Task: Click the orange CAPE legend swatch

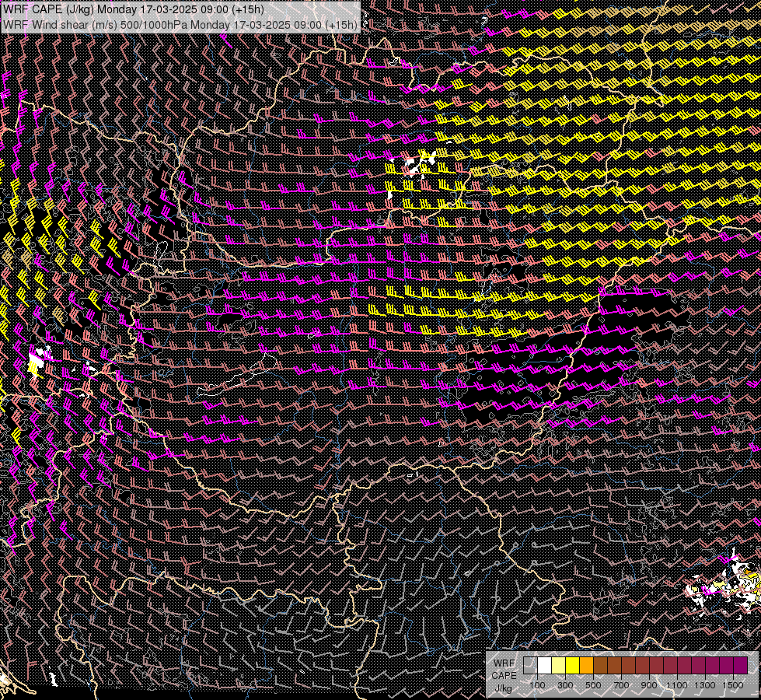Action: (x=586, y=666)
